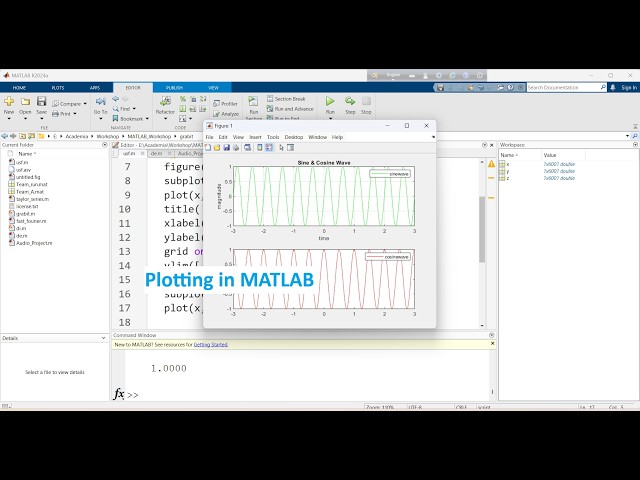The height and width of the screenshot is (480, 640).
Task: Click the Refactor icon
Action: tap(165, 101)
